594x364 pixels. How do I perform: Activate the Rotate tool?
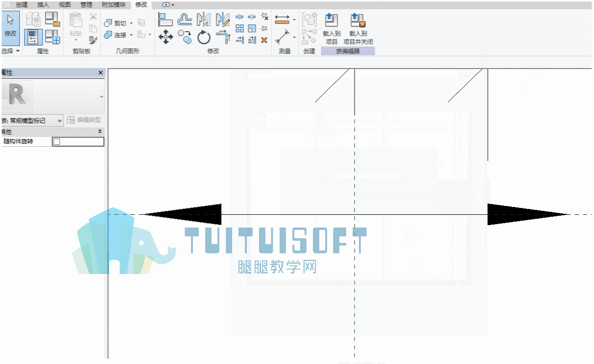[204, 37]
